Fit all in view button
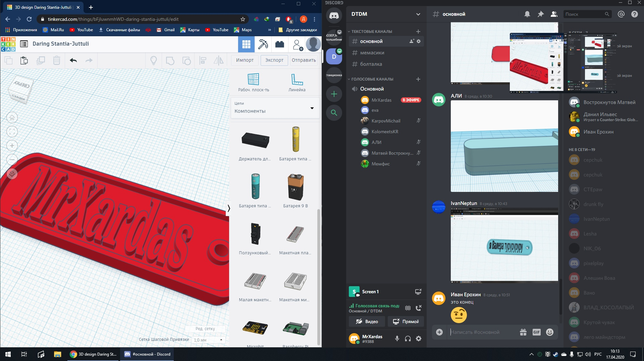Viewport: 644px width, 361px height. click(12, 132)
